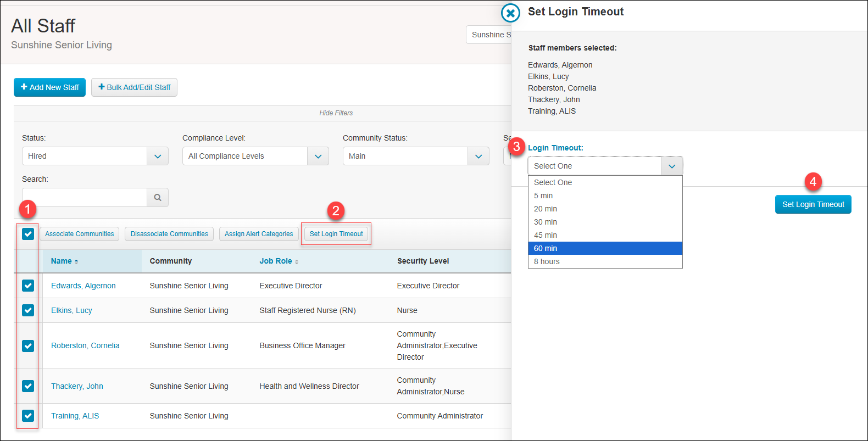This screenshot has height=441, width=868.
Task: Choose the 45 min timeout option
Action: [605, 235]
